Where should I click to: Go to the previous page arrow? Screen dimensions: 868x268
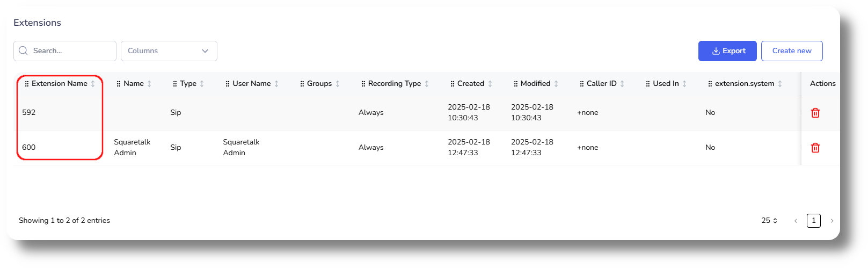click(796, 221)
